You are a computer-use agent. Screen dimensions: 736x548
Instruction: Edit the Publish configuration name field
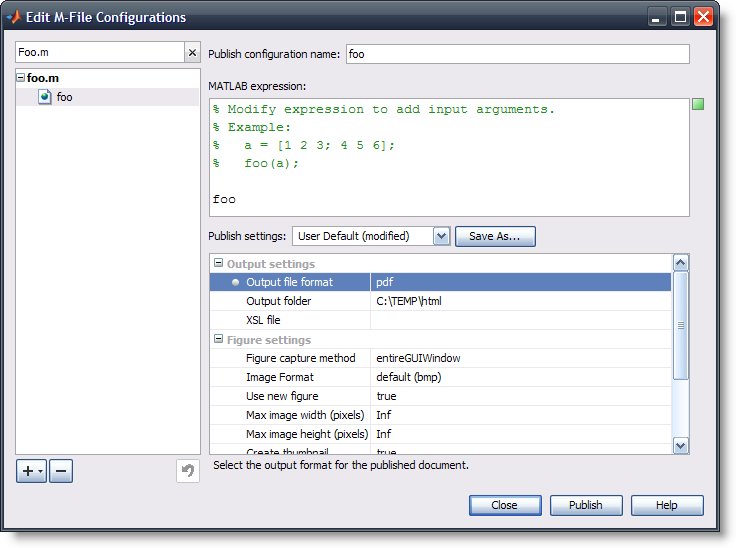pos(517,54)
